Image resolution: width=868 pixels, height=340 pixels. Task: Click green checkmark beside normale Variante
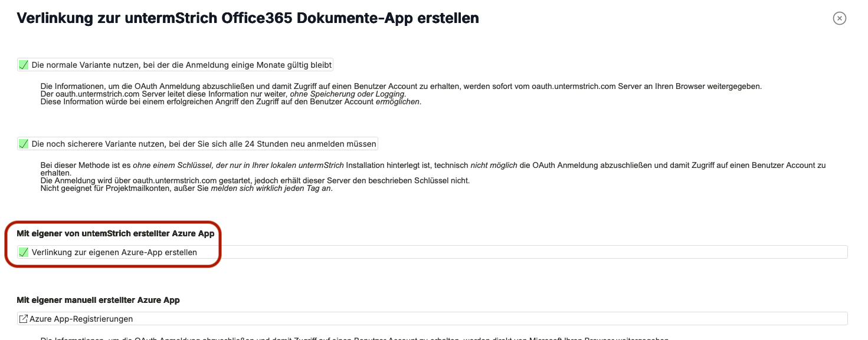click(x=24, y=65)
